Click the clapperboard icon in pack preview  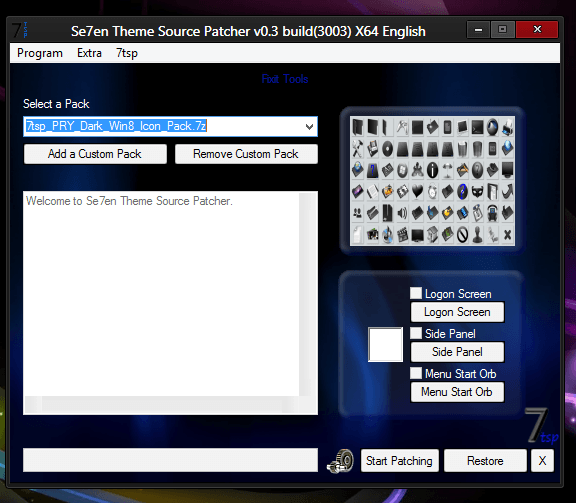click(x=402, y=235)
